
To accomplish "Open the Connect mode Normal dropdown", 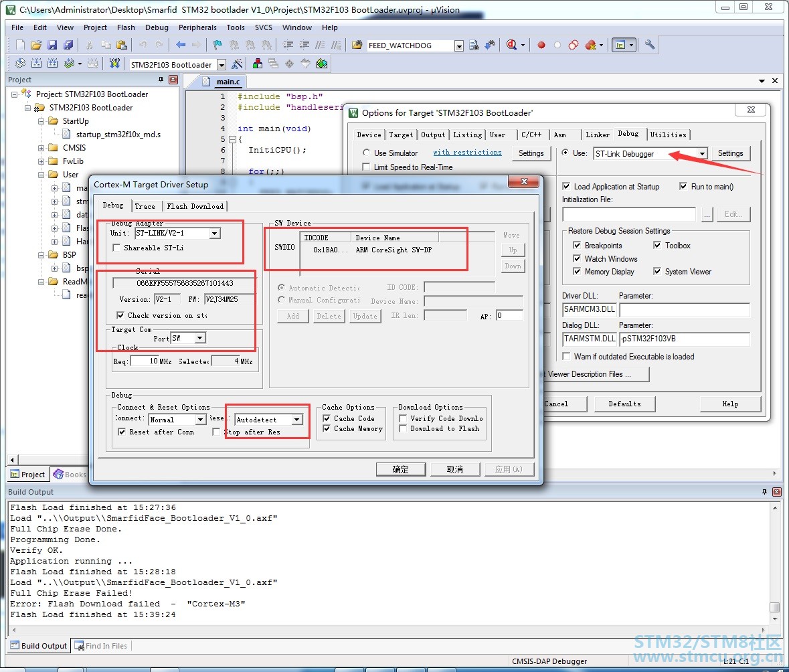I will [x=201, y=419].
